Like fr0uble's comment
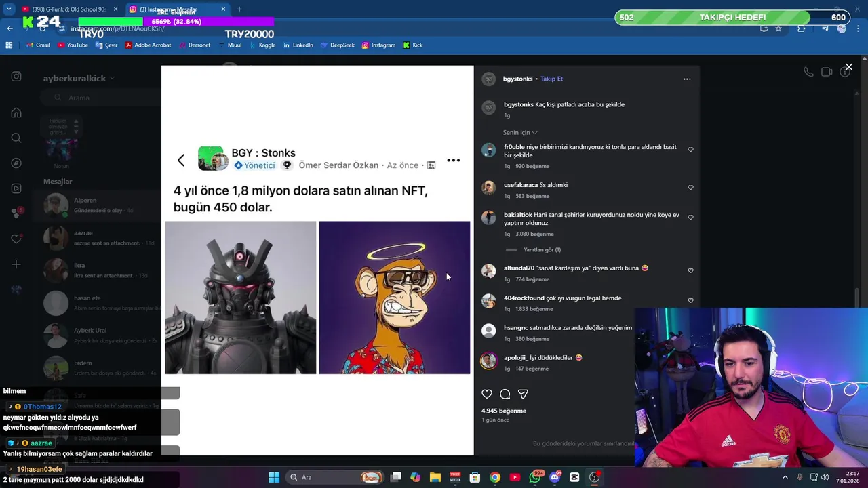Viewport: 868px width, 488px height. coord(690,149)
